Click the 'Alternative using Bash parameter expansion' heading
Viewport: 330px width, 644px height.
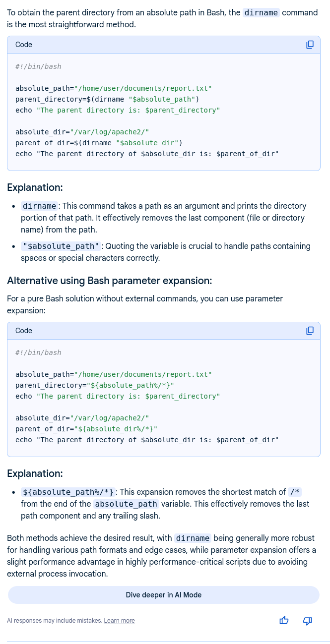coord(110,281)
